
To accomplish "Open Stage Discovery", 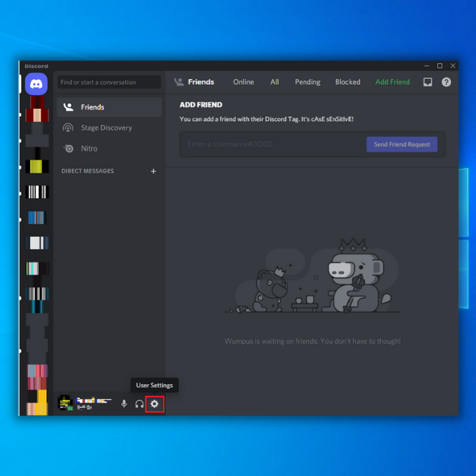I will click(x=109, y=128).
